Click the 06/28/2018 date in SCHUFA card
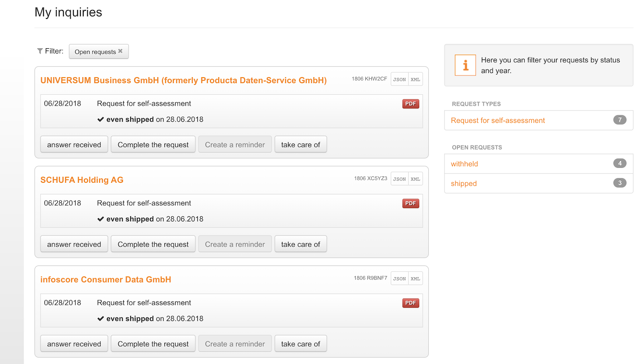This screenshot has width=643, height=364. click(62, 203)
